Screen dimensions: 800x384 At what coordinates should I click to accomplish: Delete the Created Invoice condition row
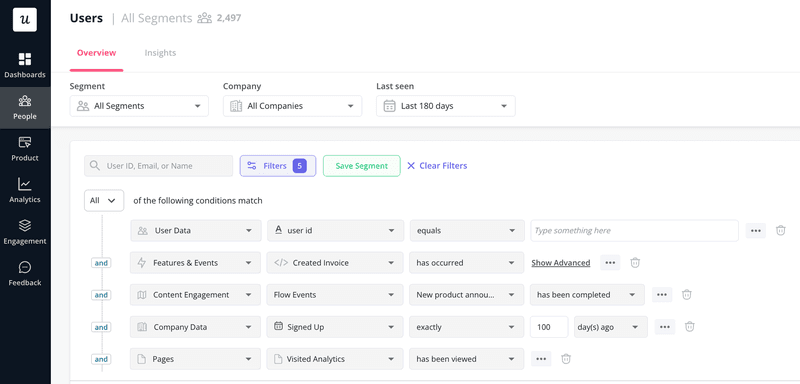tap(635, 263)
